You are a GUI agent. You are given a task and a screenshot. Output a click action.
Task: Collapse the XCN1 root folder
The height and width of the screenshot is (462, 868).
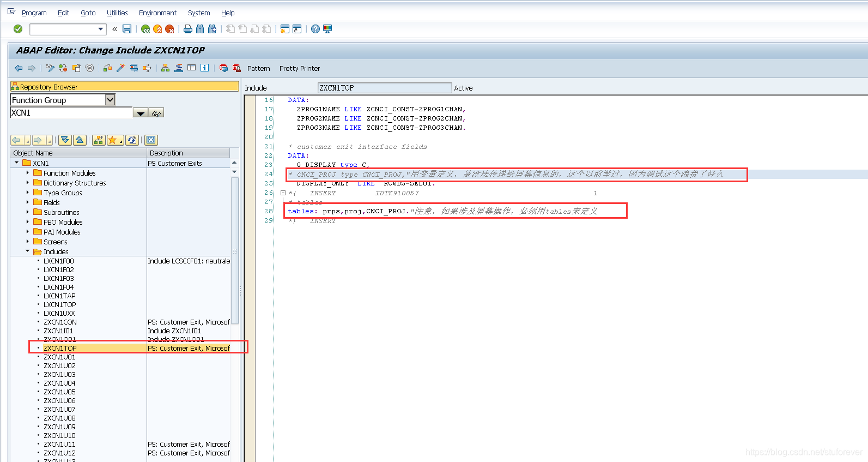[16, 163]
